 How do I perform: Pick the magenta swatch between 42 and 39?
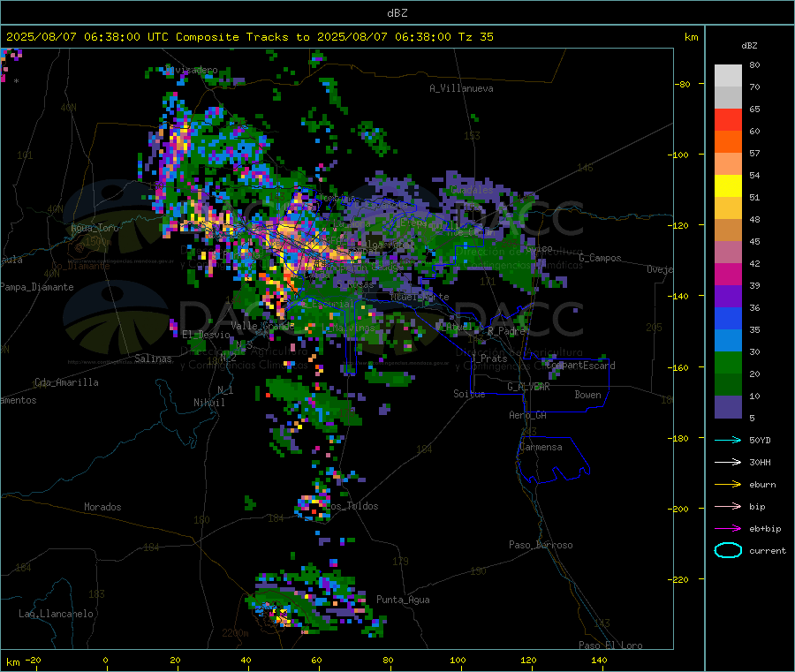728,274
